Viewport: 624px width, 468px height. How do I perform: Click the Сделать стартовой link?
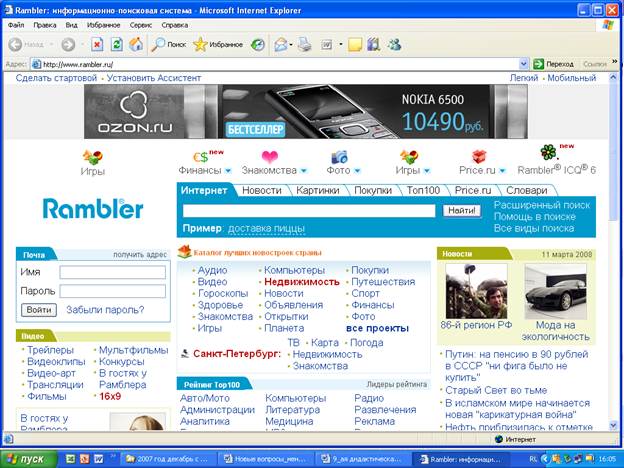tap(56, 78)
